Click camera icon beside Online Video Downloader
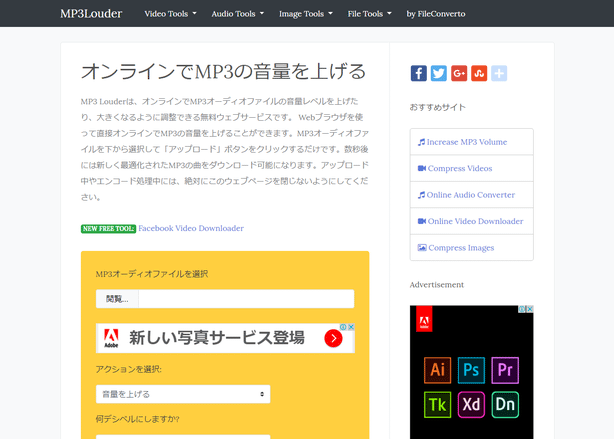 tap(422, 221)
